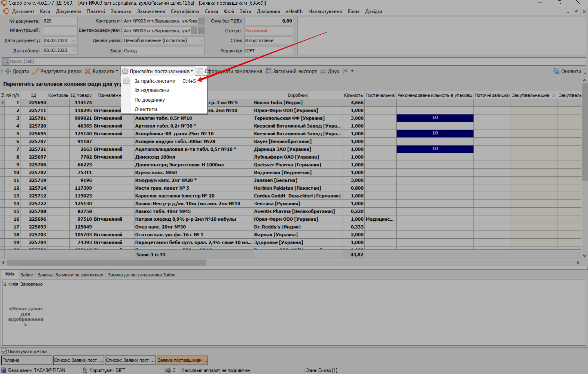Uncheck the Показувати деталі checkbox

coord(4,351)
